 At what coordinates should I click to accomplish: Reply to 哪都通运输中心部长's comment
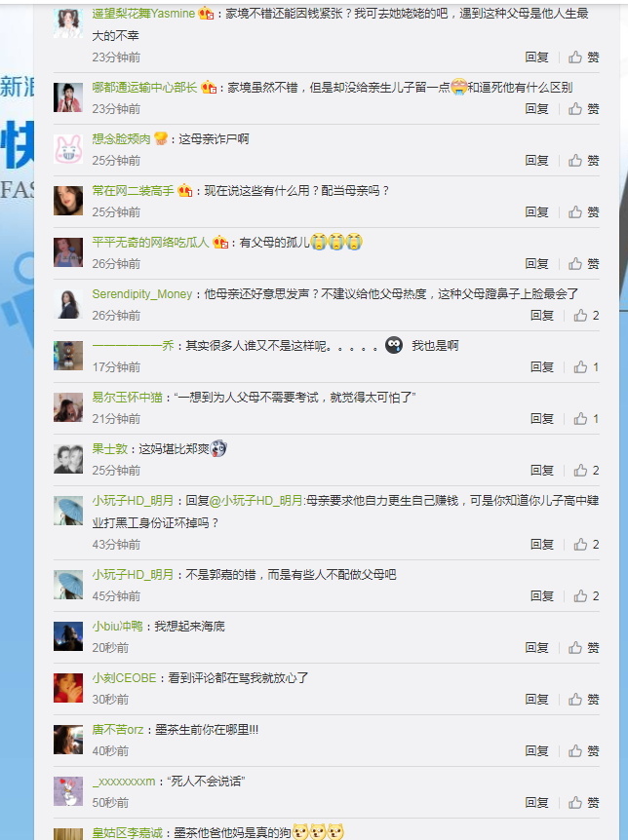pyautogui.click(x=537, y=109)
